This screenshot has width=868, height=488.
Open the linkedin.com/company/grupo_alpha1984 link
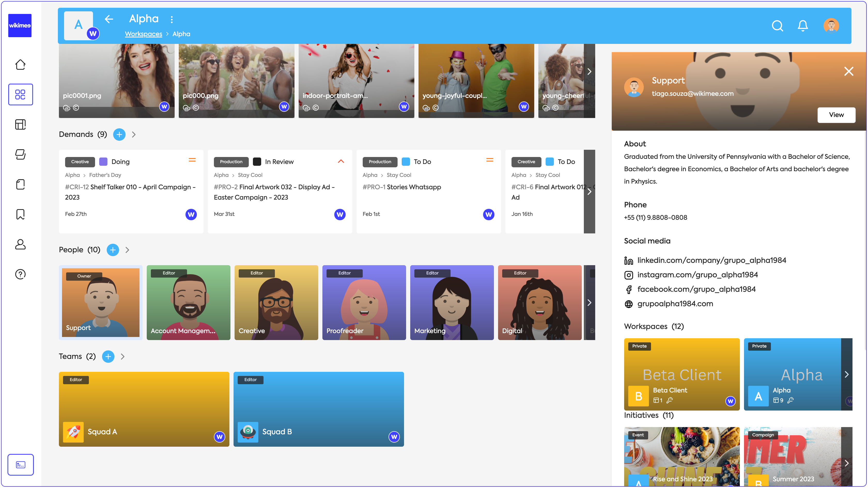click(711, 260)
